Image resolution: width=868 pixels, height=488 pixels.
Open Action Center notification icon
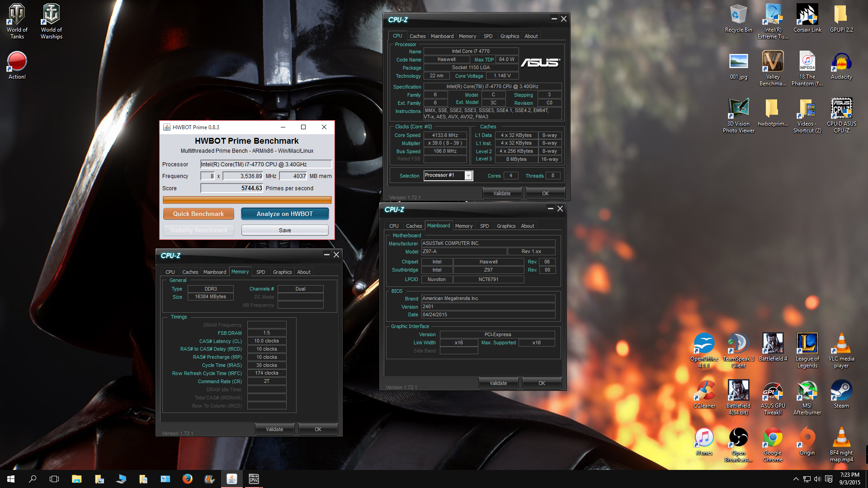tap(829, 479)
